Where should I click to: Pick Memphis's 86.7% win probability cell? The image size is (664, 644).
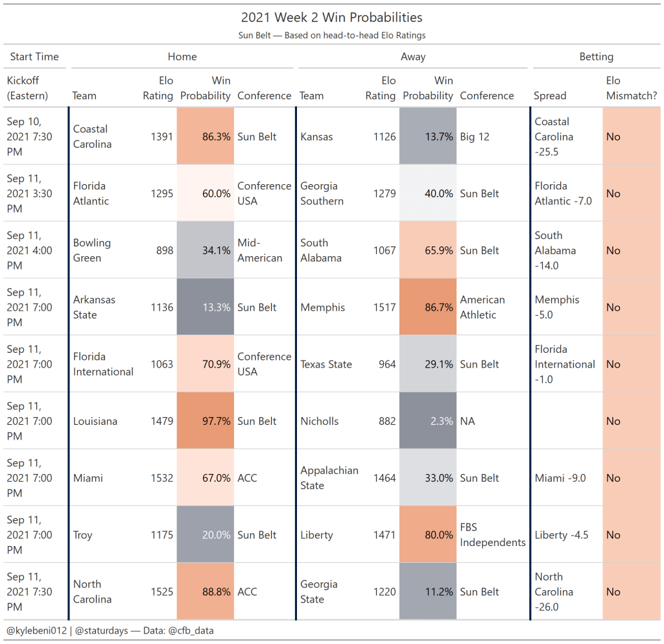[x=428, y=307]
